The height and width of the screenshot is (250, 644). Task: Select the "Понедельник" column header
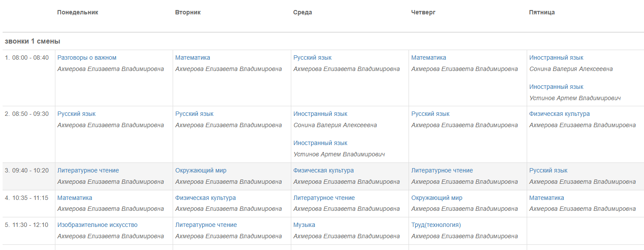point(78,13)
